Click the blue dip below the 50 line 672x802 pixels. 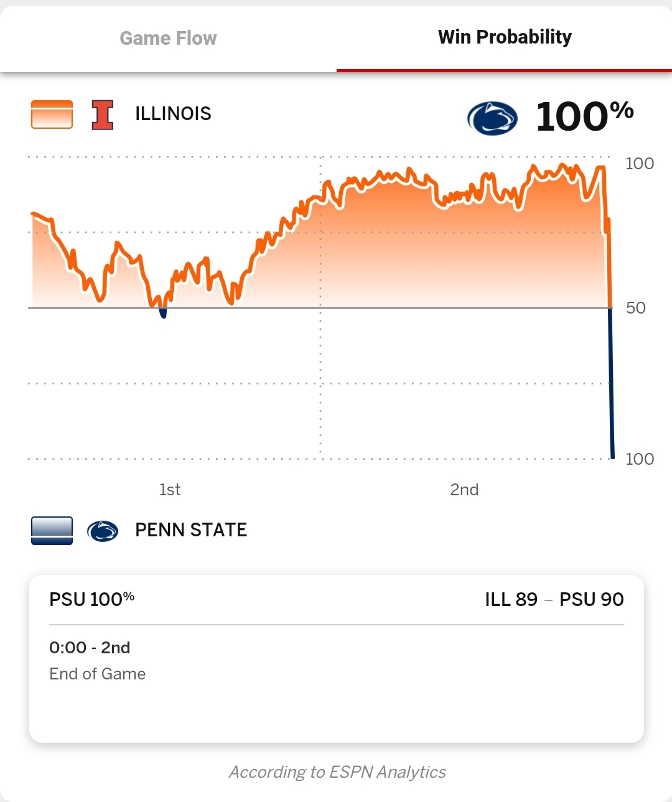(163, 313)
